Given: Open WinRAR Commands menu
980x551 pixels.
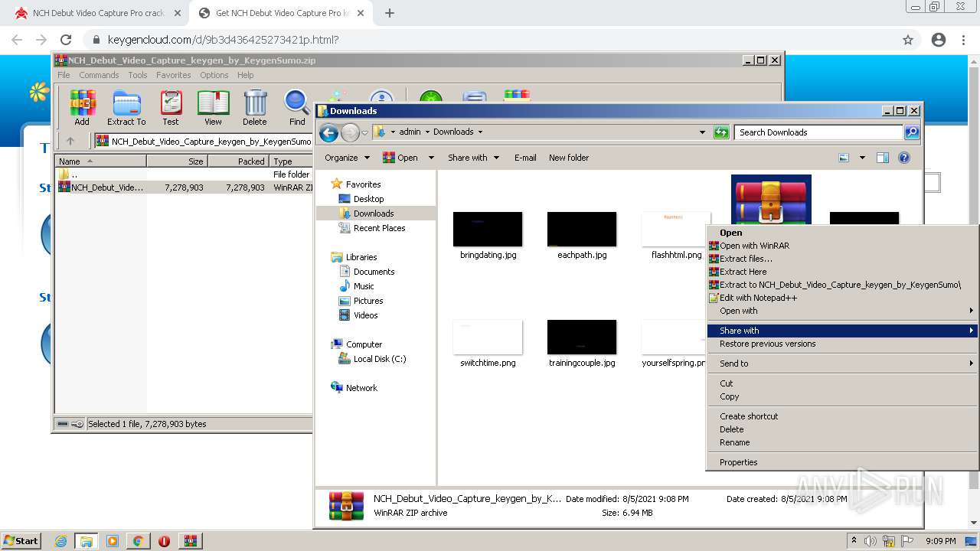Looking at the screenshot, I should [x=99, y=75].
